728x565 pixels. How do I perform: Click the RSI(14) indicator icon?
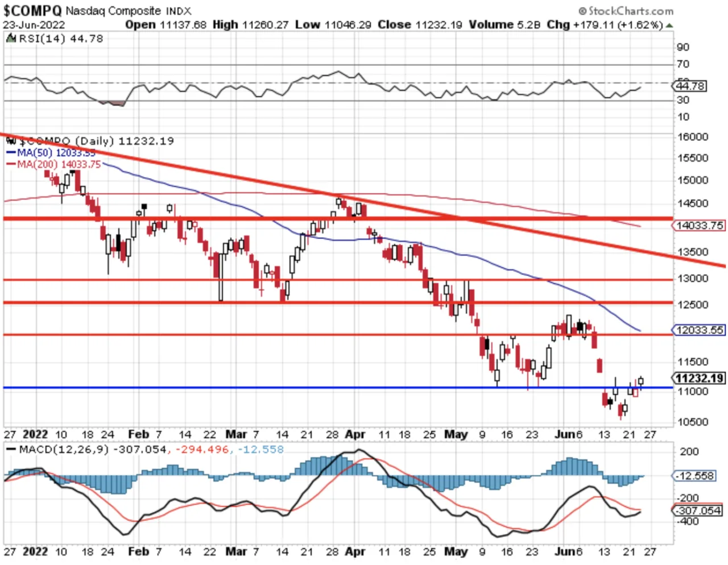click(10, 38)
